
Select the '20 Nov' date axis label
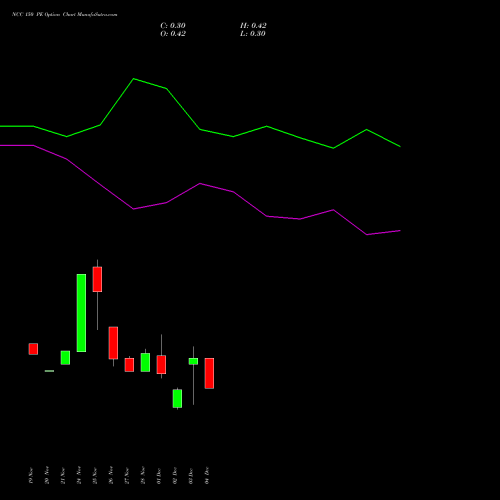[47, 476]
